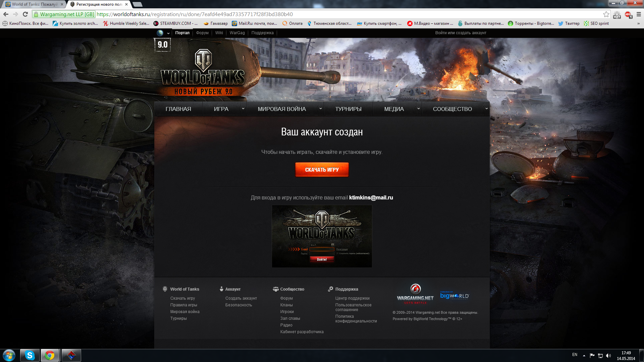Open footer link Зал славы
The width and height of the screenshot is (644, 362).
click(x=290, y=318)
